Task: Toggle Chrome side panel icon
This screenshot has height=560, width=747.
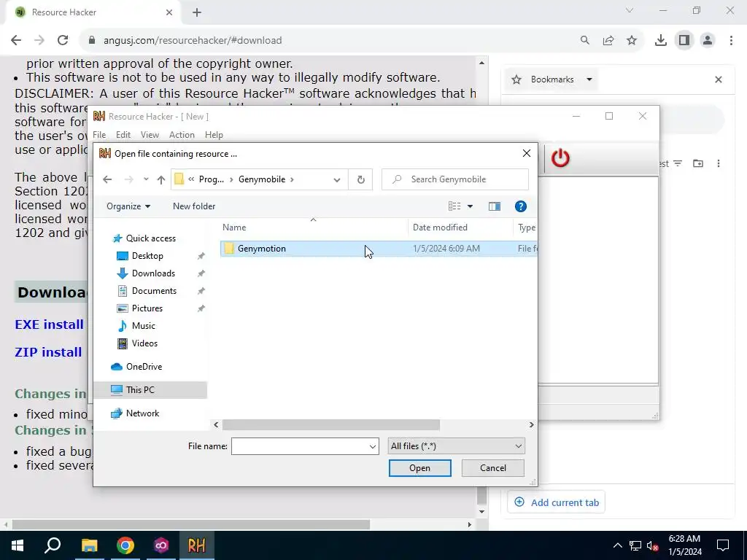Action: (684, 41)
